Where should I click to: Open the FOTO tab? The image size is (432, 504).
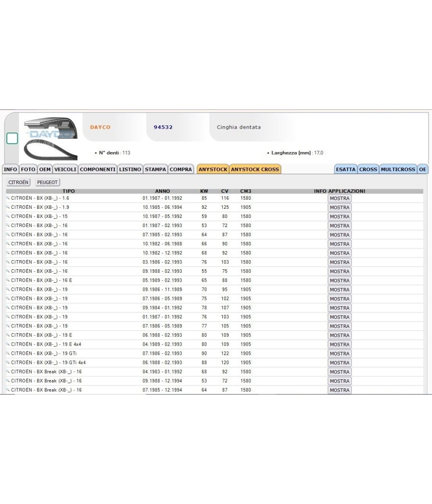pos(28,169)
